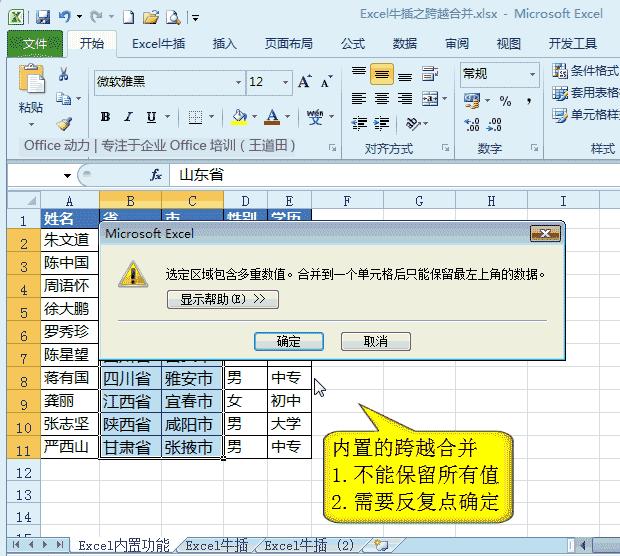
Task: Click 取消 in the warning dialog
Action: (376, 341)
